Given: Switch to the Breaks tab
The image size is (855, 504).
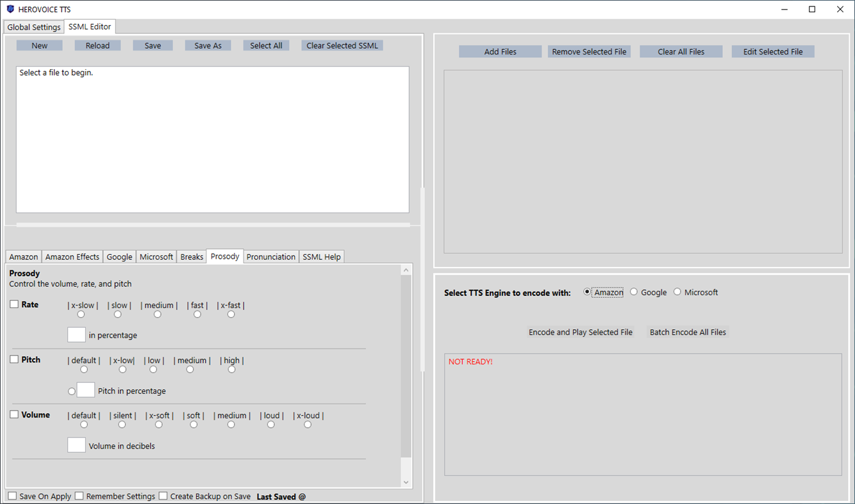Looking at the screenshot, I should coord(191,256).
